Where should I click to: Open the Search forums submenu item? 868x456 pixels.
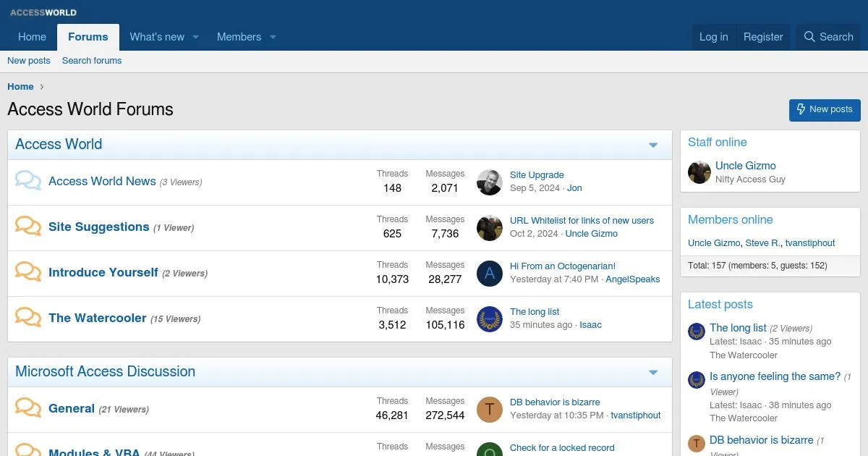tap(92, 61)
